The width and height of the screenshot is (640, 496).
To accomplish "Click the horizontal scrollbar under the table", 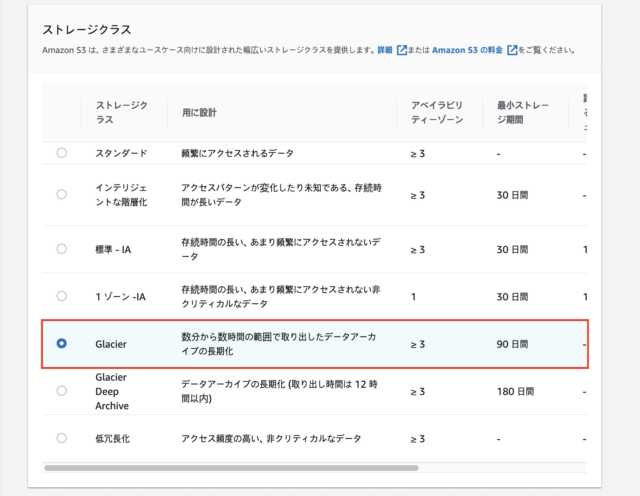I will (x=231, y=468).
